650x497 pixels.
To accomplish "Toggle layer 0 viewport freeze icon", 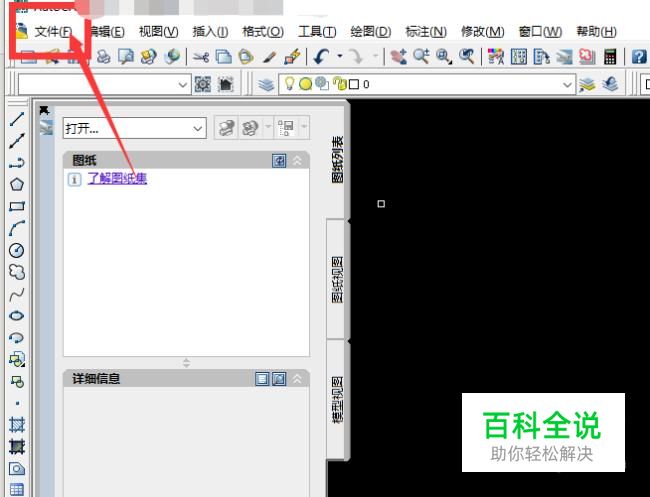I will point(322,84).
